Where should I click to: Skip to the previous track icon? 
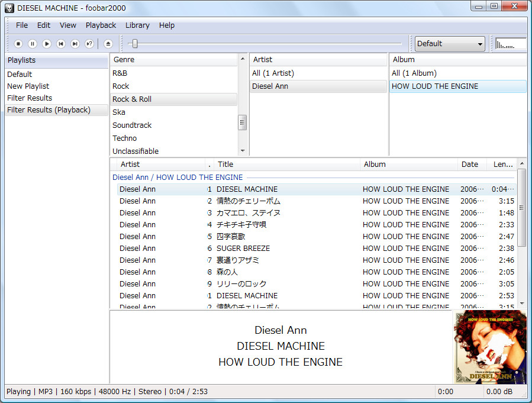(x=60, y=43)
